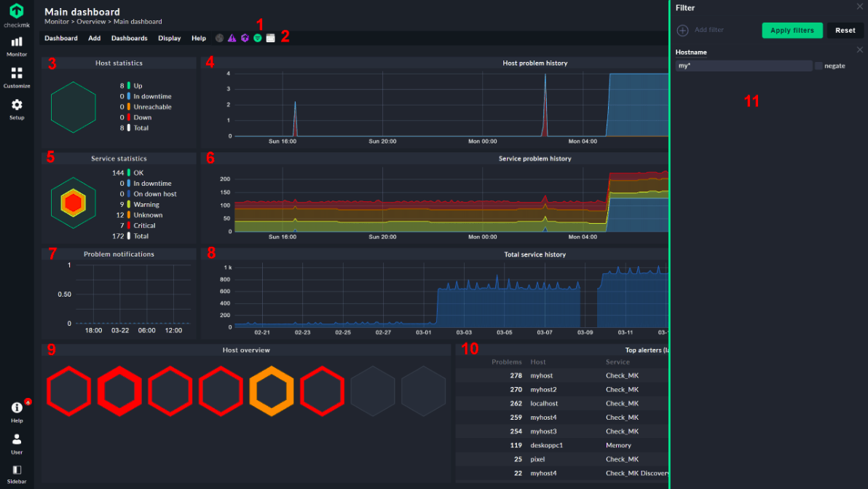
Task: Open the Add menu
Action: pos(95,38)
